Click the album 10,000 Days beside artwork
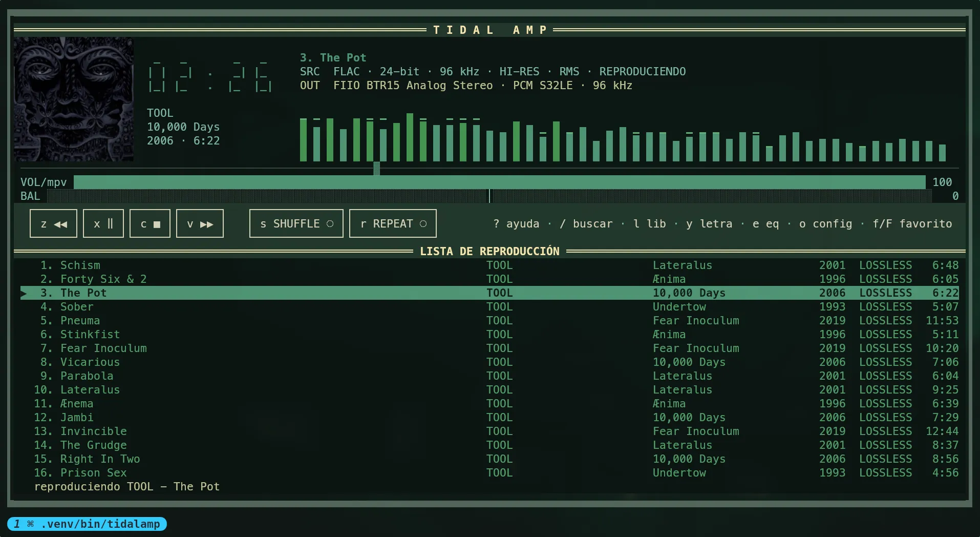 pyautogui.click(x=183, y=127)
